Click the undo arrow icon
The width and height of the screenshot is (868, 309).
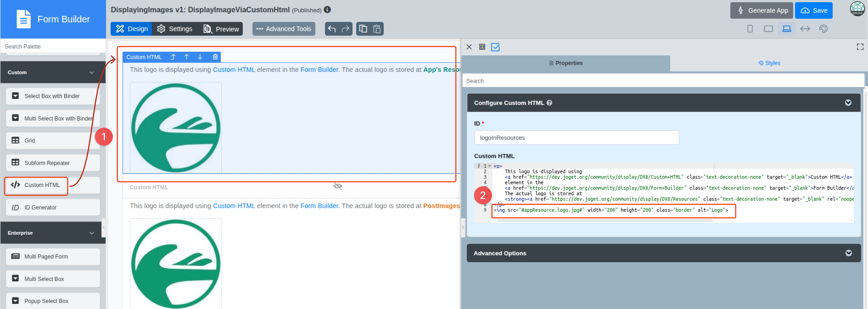tap(332, 29)
